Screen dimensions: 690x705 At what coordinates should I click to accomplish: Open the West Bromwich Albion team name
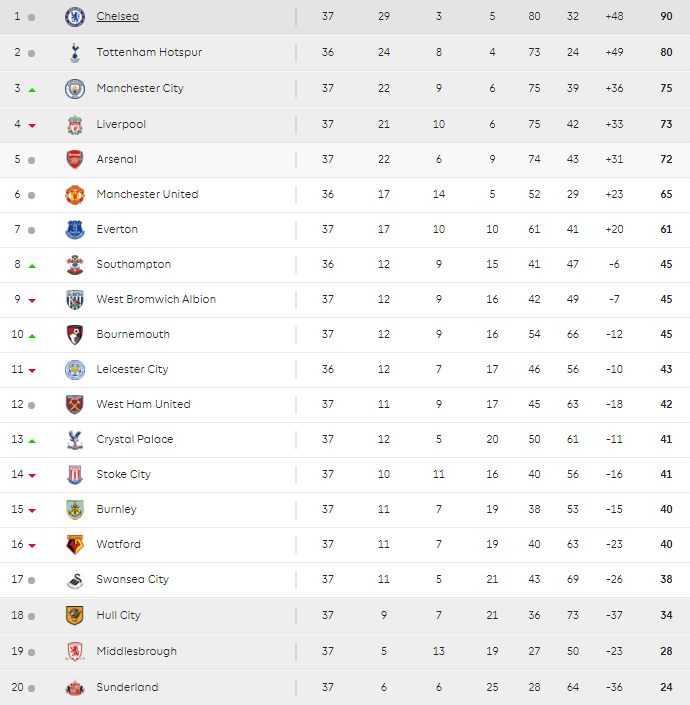pos(156,299)
